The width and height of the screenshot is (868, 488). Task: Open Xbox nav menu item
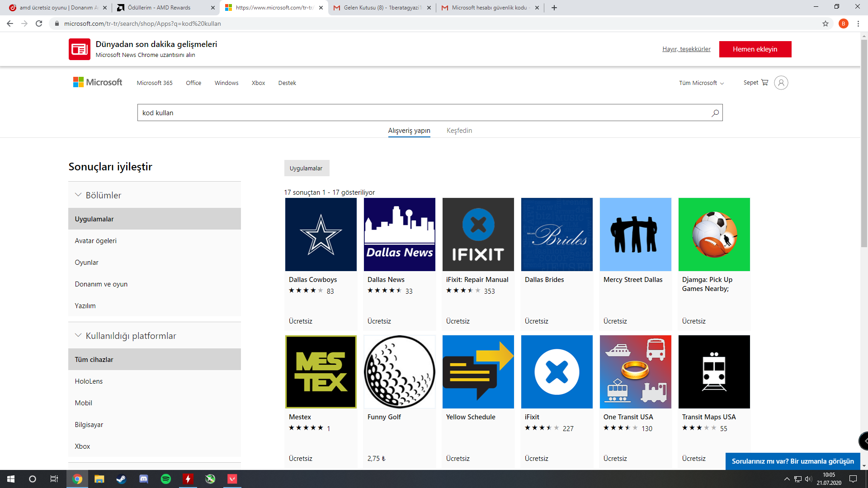click(x=258, y=83)
